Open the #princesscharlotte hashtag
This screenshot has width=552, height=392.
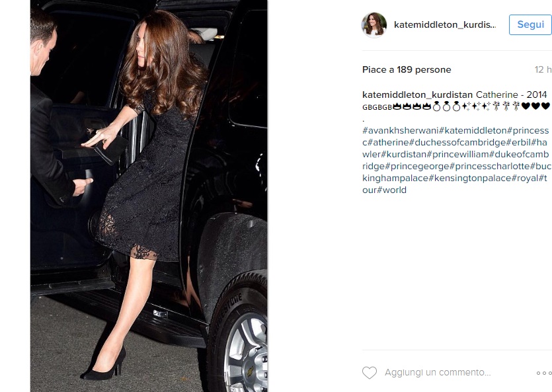pyautogui.click(x=490, y=166)
